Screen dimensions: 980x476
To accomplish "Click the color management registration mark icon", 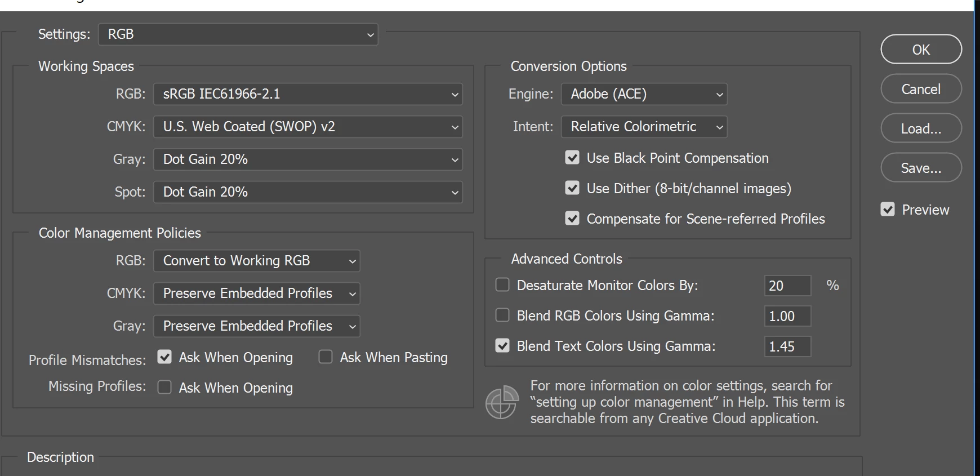I will pyautogui.click(x=501, y=402).
